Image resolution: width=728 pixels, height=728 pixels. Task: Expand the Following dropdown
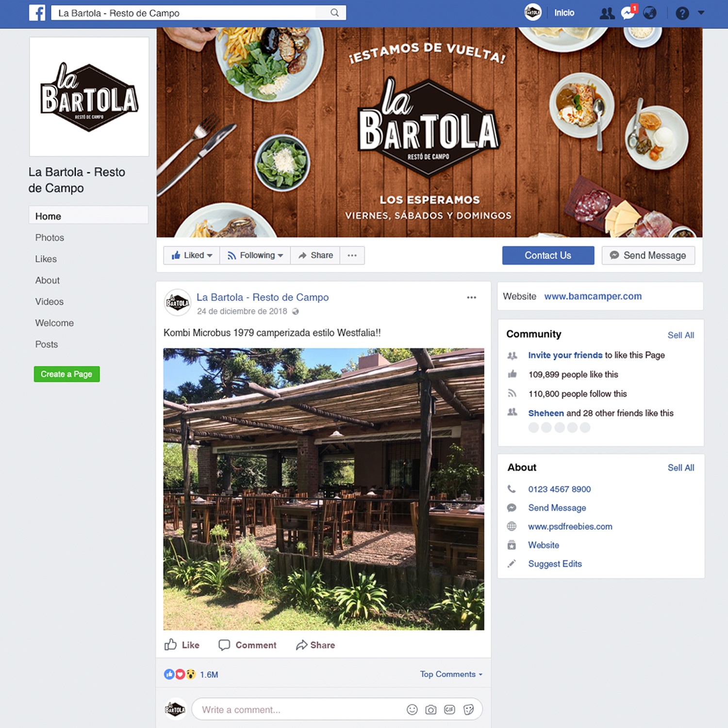coord(255,255)
